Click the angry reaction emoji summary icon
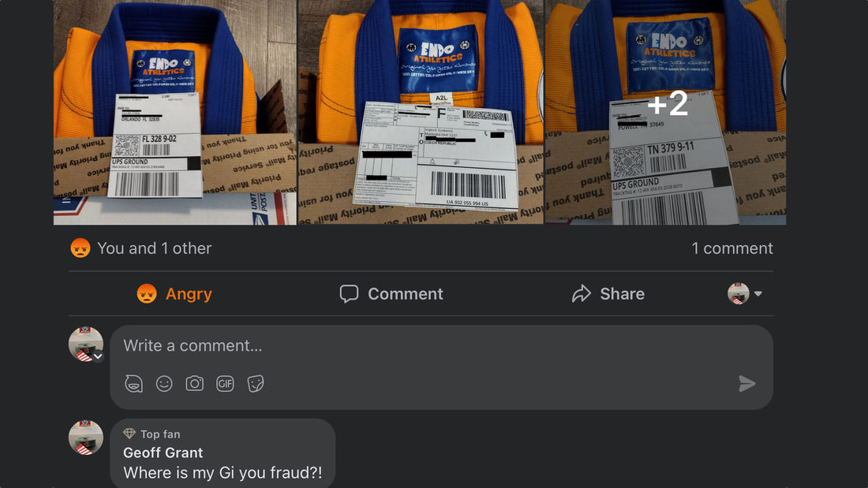Viewport: 868px width, 488px height. click(x=80, y=248)
